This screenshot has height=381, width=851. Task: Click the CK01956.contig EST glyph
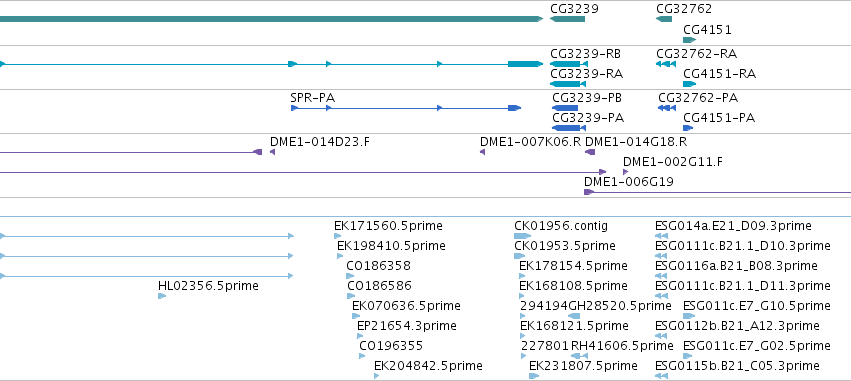pyautogui.click(x=523, y=236)
